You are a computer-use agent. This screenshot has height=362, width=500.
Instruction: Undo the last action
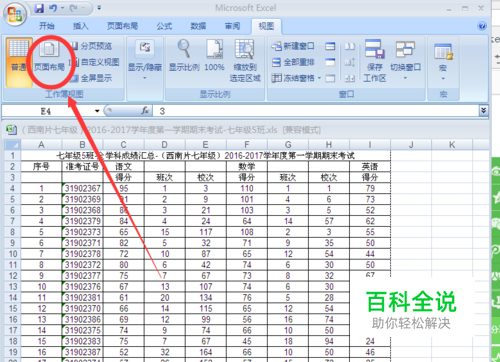[x=53, y=8]
